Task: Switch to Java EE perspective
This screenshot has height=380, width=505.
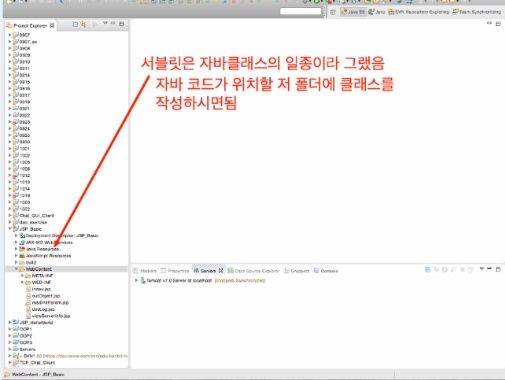Action: pyautogui.click(x=353, y=12)
